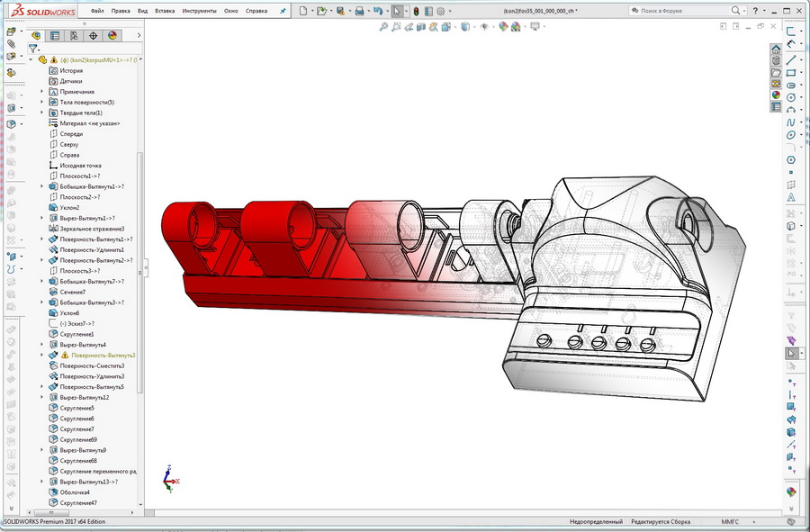Toggle the pushpin to unpin menu bar
Image resolution: width=810 pixels, height=532 pixels.
pyautogui.click(x=283, y=11)
